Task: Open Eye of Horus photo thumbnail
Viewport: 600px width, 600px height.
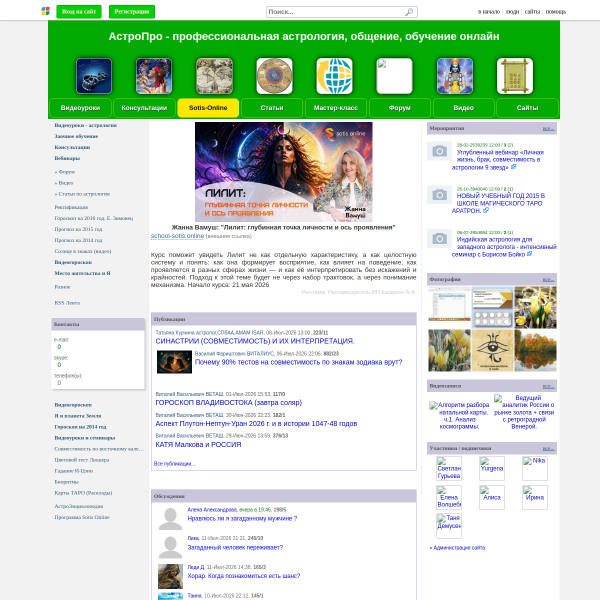Action: [492, 351]
